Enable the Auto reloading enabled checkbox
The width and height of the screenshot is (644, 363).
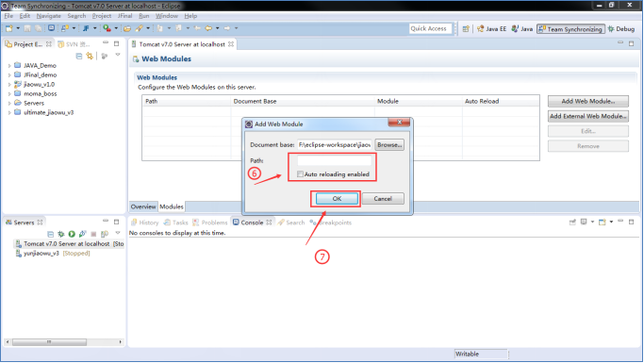coord(300,174)
